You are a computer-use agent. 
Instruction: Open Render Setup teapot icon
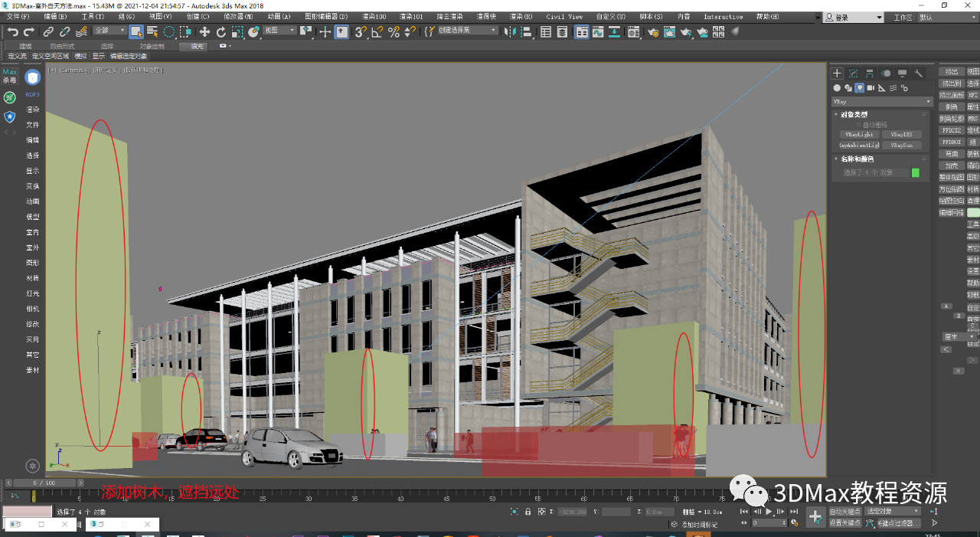(x=652, y=31)
